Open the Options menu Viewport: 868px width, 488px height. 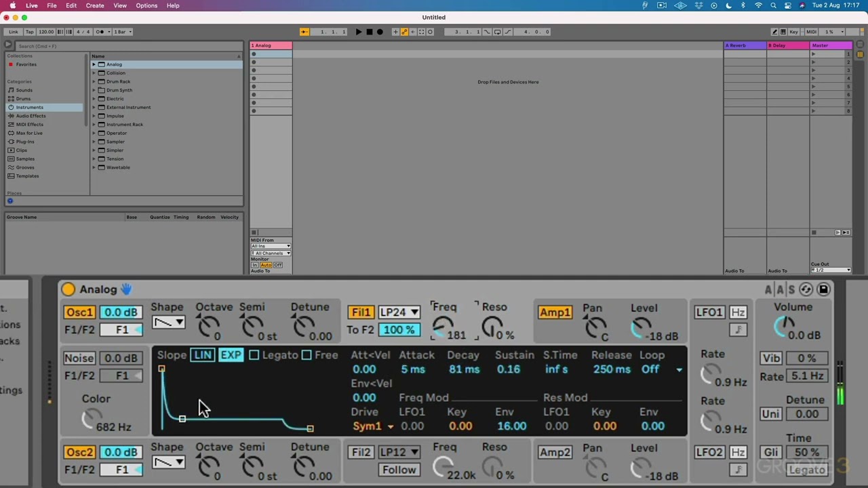pyautogui.click(x=146, y=5)
